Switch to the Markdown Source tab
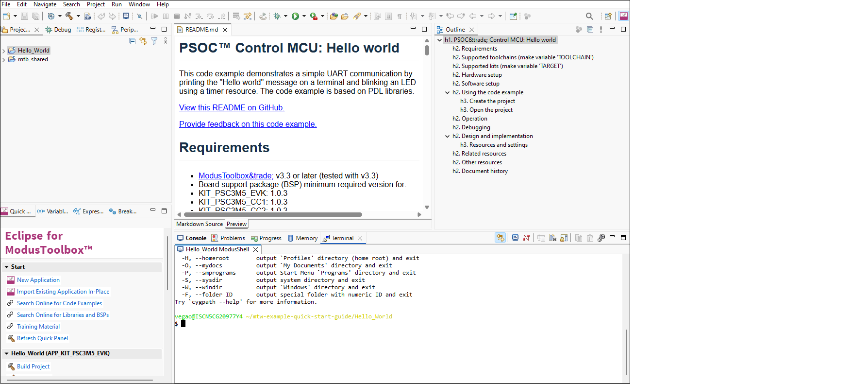Viewport: 868px width, 384px height. (x=200, y=224)
